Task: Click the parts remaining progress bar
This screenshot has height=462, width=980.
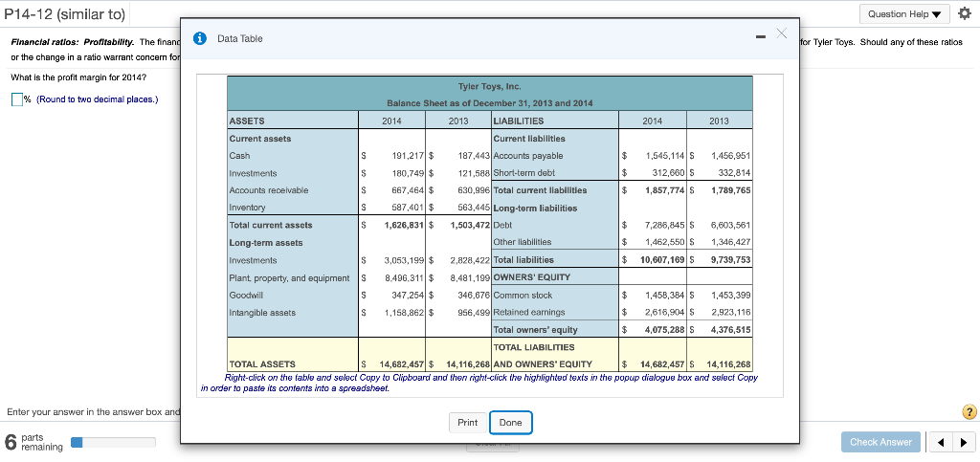Action: (x=113, y=443)
